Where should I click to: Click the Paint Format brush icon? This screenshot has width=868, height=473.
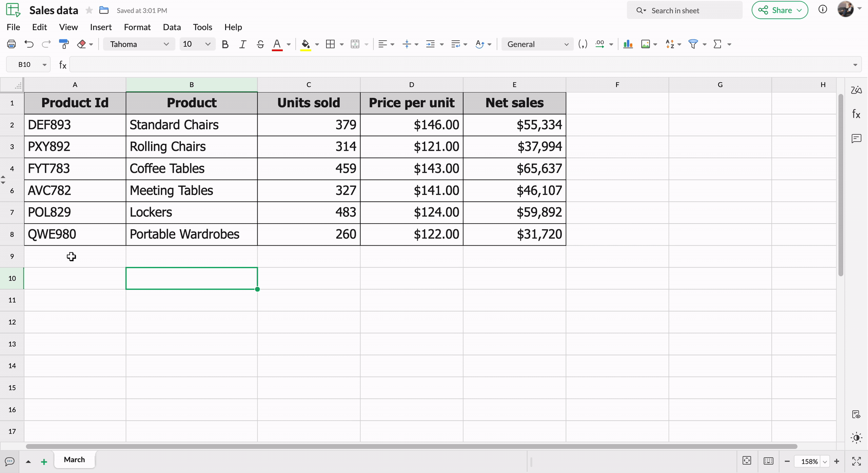[x=64, y=44]
